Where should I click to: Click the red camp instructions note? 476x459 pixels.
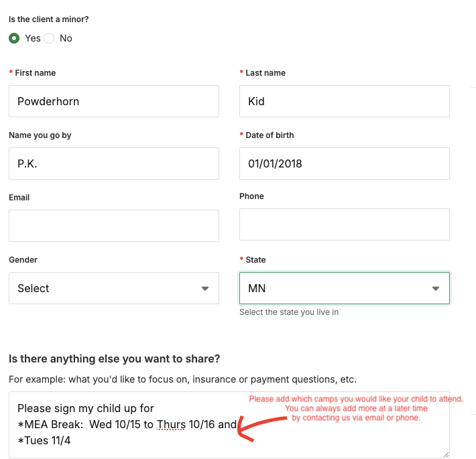point(356,408)
